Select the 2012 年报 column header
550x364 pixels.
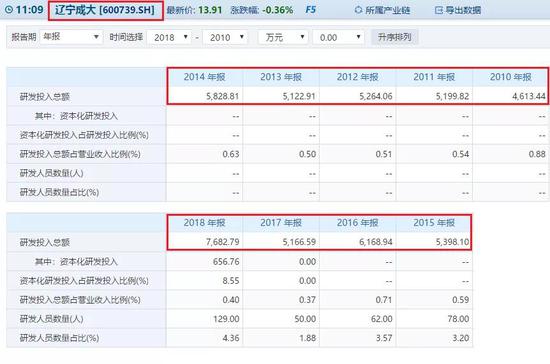coord(357,77)
